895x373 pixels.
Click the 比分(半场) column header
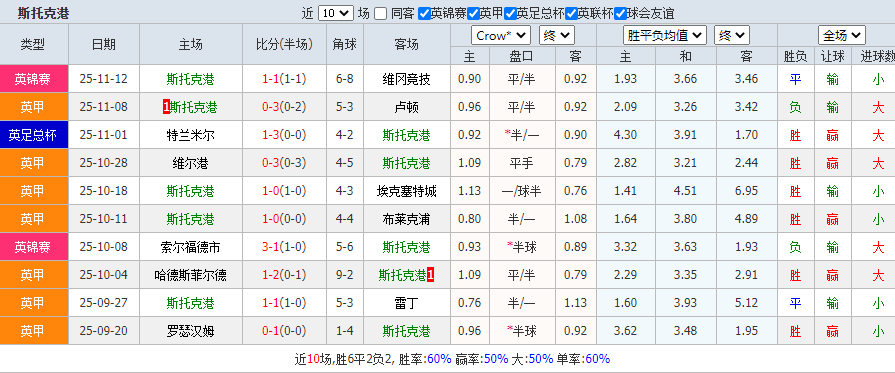tap(284, 44)
